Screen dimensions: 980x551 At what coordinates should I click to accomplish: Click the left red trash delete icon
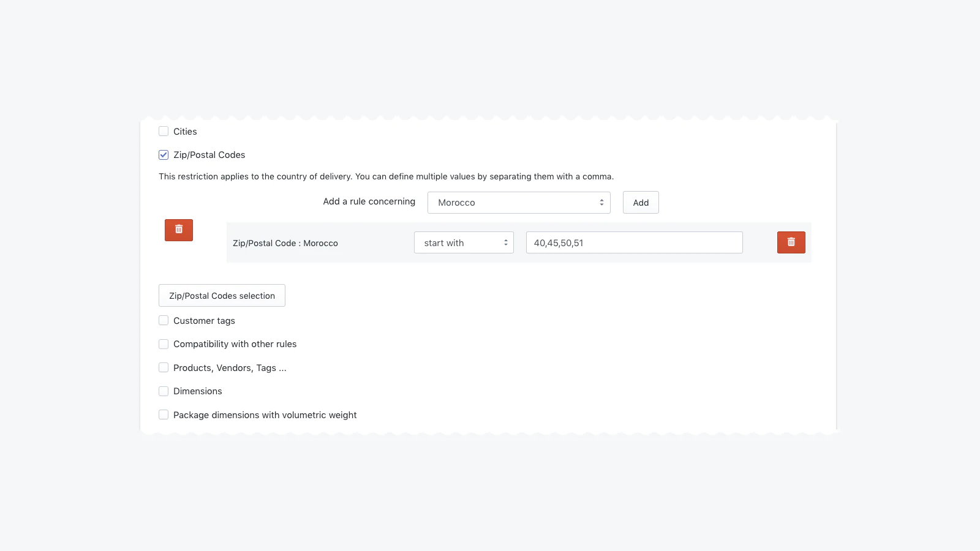pyautogui.click(x=179, y=230)
